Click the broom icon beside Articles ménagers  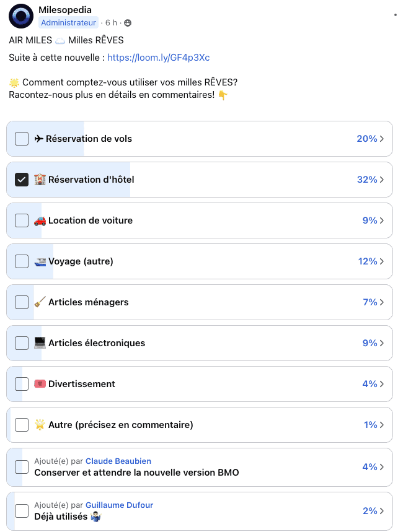pos(40,302)
